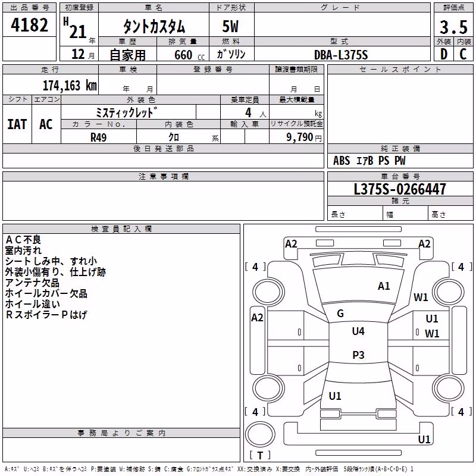Click the 12月 registration month
Viewport: 476px width, 476px height.
click(83, 54)
